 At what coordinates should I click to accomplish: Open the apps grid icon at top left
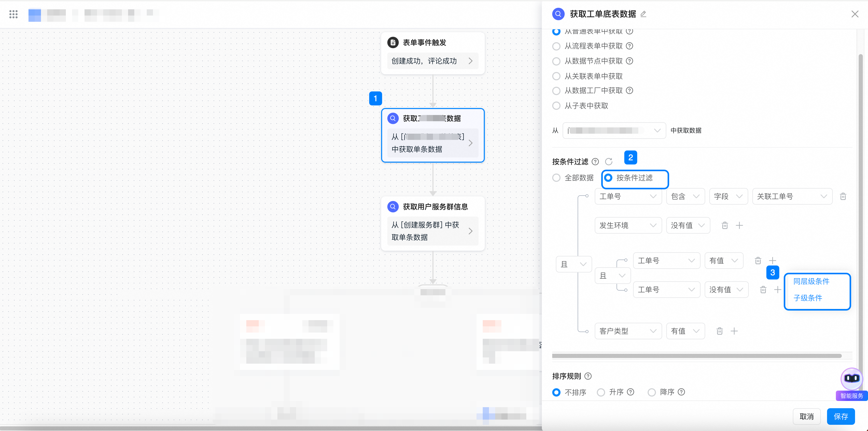13,14
